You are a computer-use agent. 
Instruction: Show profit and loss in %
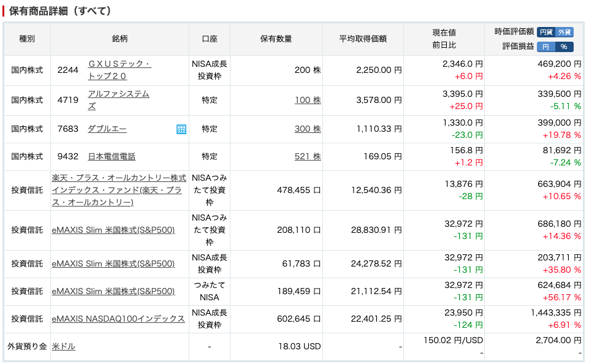[x=564, y=47]
